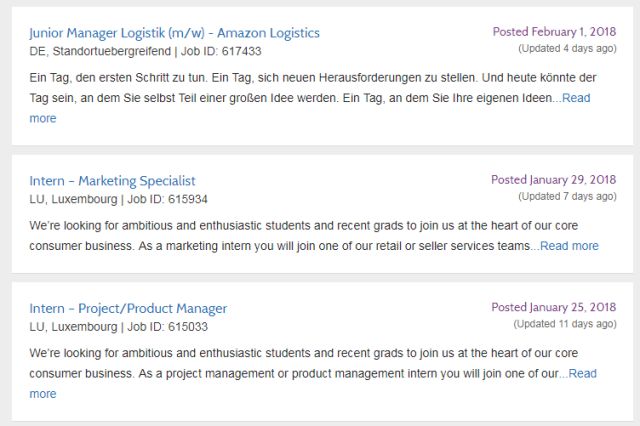Image resolution: width=640 pixels, height=426 pixels.
Task: Expand Read more on Junior Manager Logistik
Action: 576,98
